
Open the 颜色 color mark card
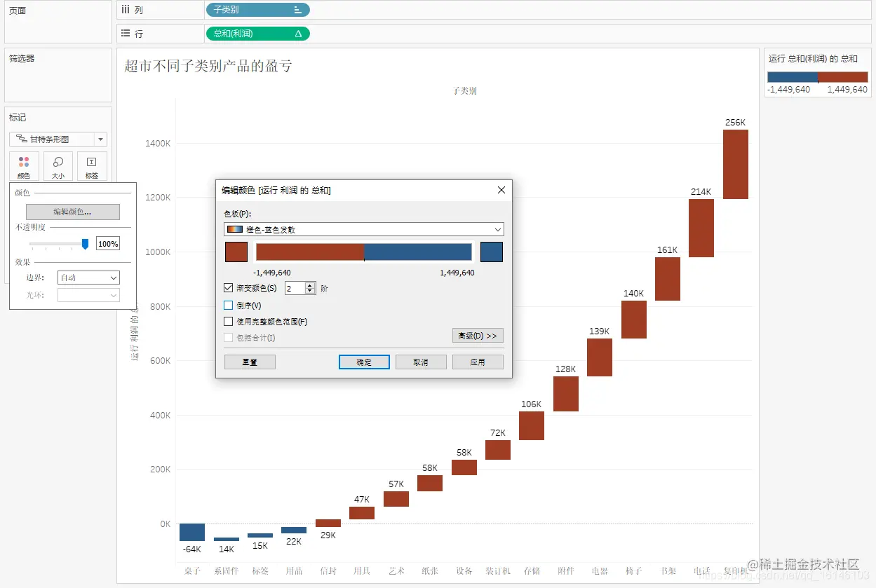pos(24,167)
